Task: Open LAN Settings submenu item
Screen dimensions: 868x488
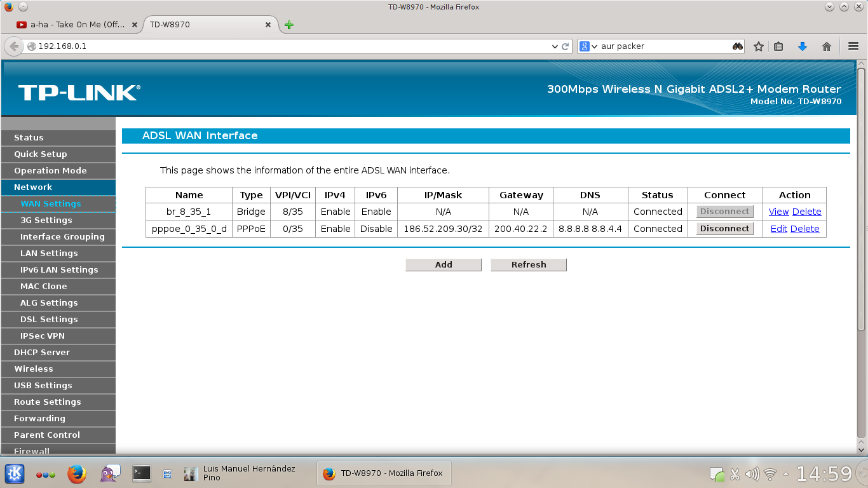Action: click(58, 253)
